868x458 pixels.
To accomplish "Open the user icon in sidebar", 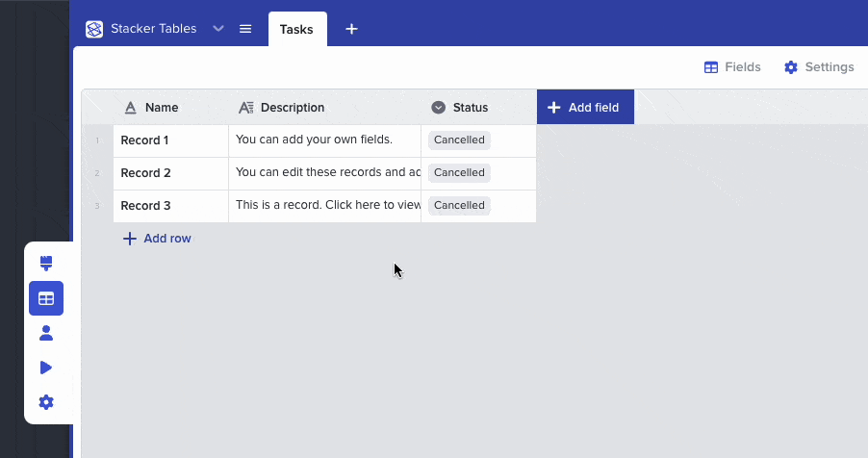I will 46,333.
